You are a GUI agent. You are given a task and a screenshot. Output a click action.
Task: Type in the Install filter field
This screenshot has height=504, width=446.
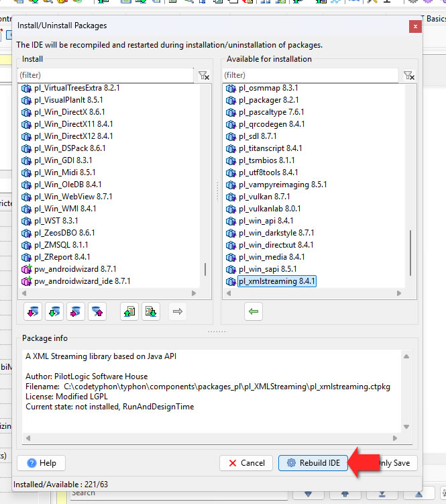[106, 76]
